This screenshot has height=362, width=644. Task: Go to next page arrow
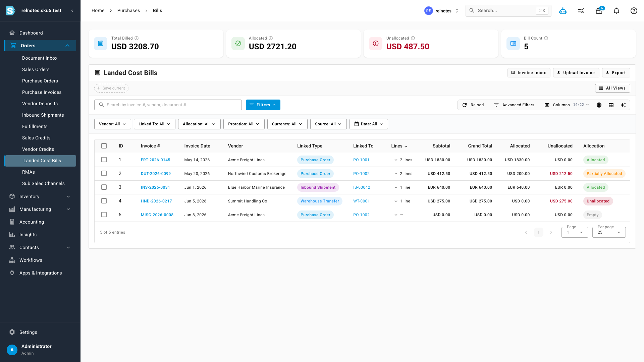551,232
